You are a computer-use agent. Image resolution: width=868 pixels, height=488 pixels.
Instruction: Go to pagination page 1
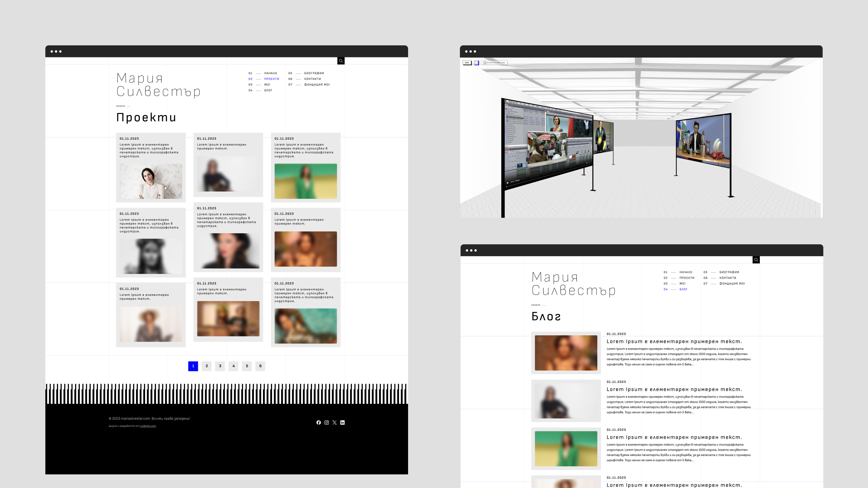click(x=193, y=366)
